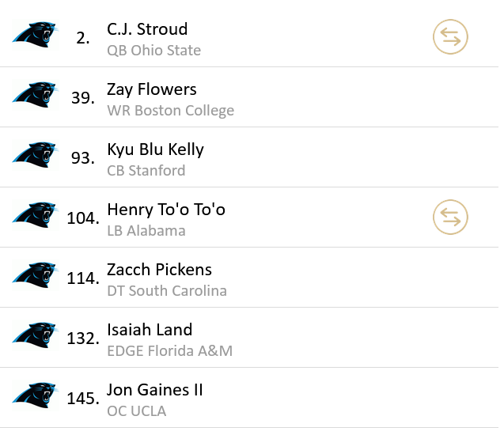Open Kyu Blu Kelly player name

[x=155, y=149]
